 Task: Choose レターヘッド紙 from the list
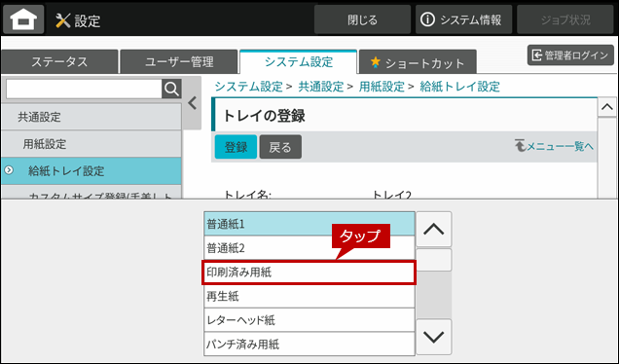pyautogui.click(x=309, y=320)
